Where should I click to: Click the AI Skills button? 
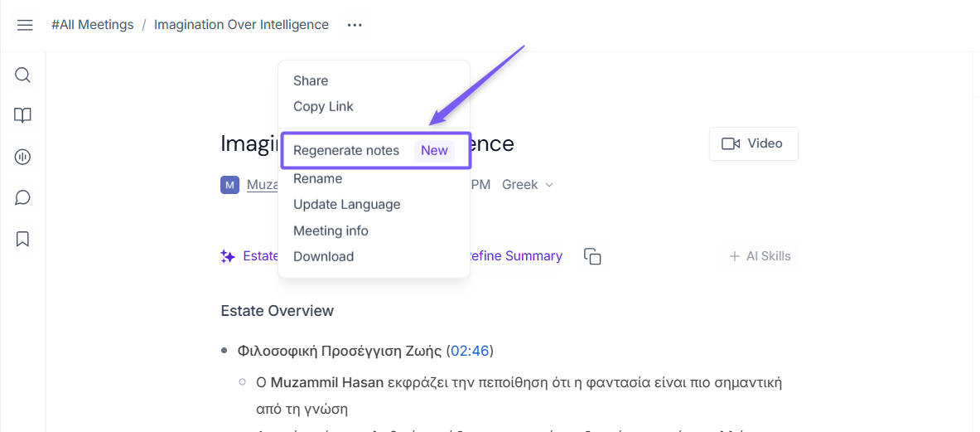click(x=760, y=256)
